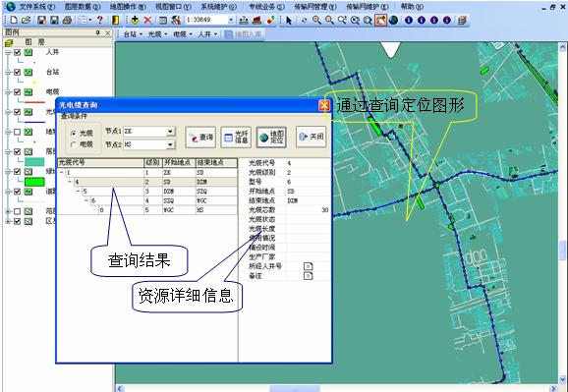Screen dimensions: 568x392
Task: Open a file with the folder icon
Action: tap(26, 20)
